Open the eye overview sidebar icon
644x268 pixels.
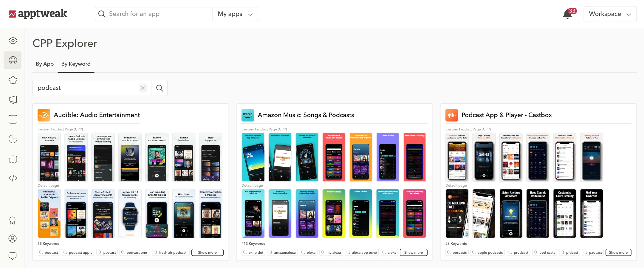[13, 40]
